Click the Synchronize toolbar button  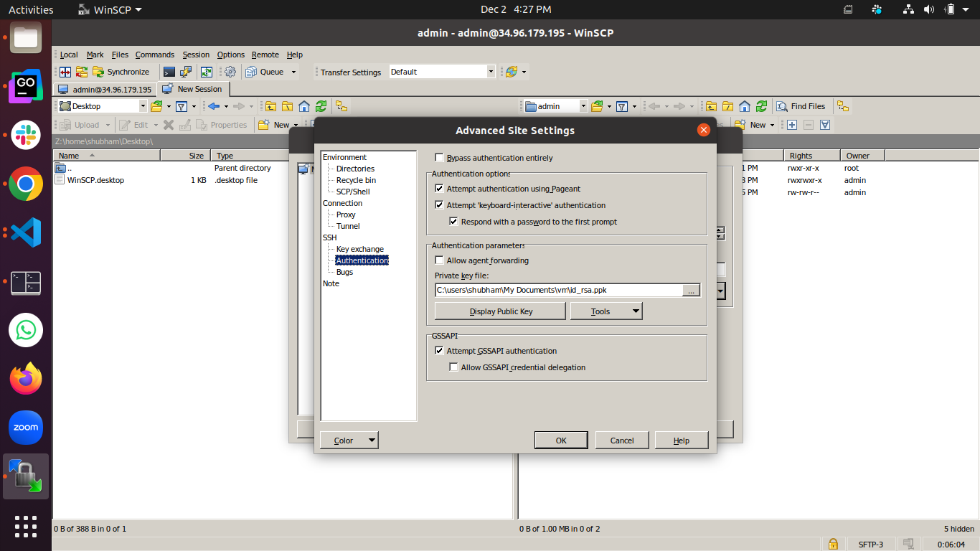(x=121, y=72)
